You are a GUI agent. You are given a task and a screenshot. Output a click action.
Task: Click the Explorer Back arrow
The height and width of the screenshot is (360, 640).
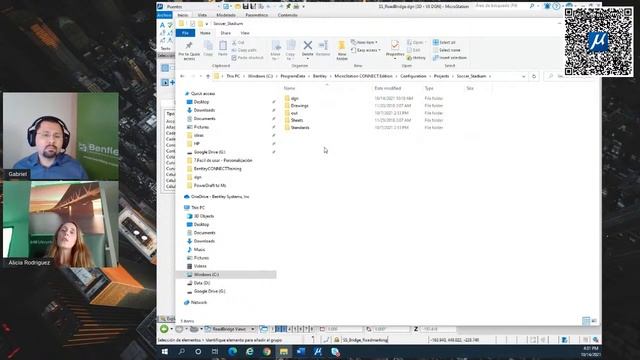pos(182,76)
